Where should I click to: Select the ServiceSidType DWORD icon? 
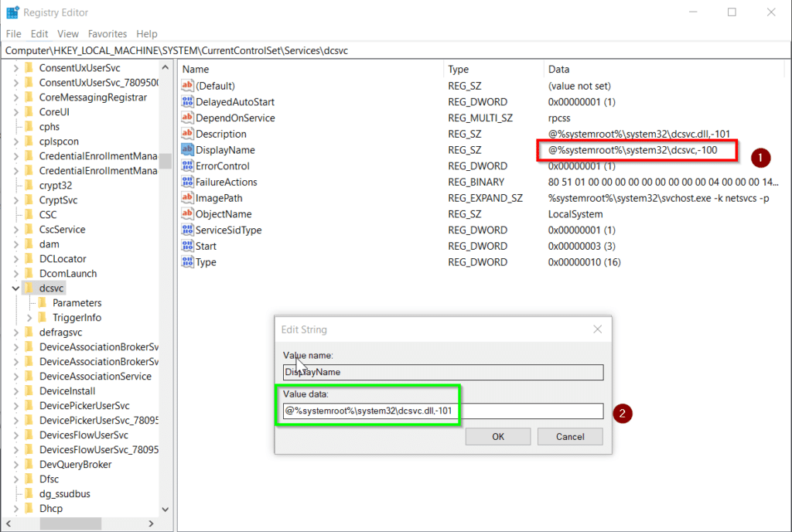point(187,230)
